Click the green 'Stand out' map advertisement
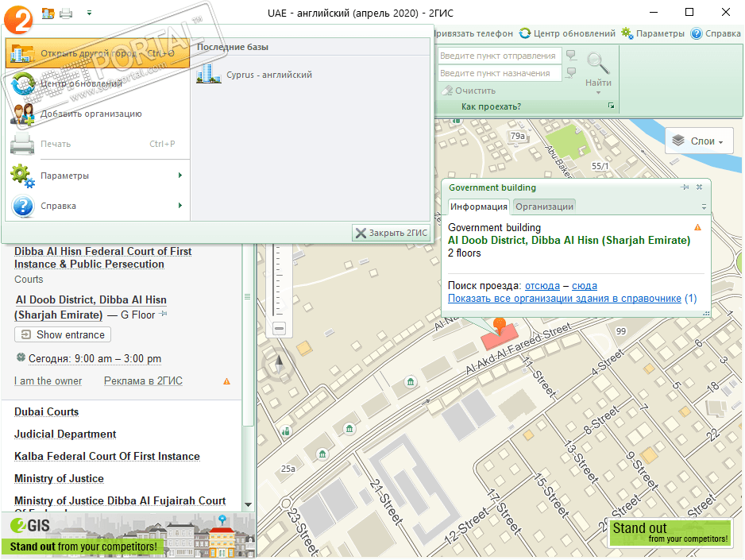 670,532
